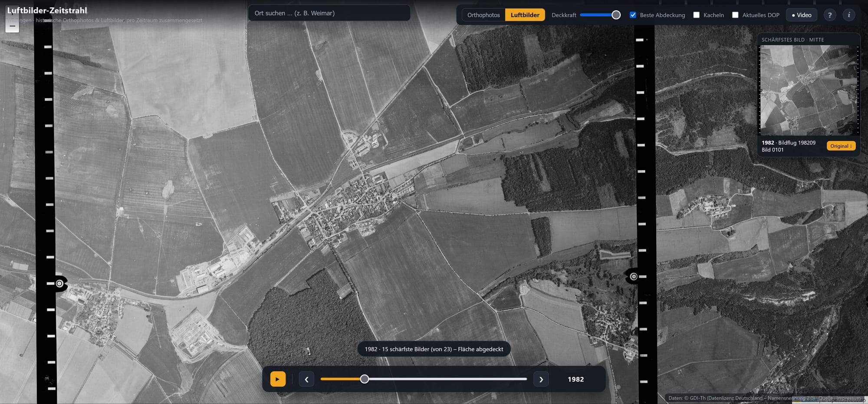
Task: Enable the Aktuelles DOP checkbox
Action: coord(735,15)
